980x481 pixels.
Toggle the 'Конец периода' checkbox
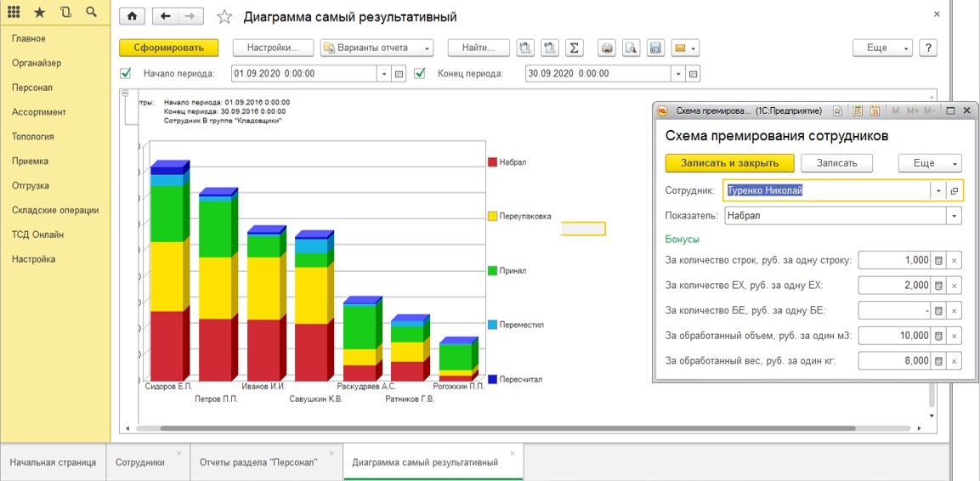420,73
